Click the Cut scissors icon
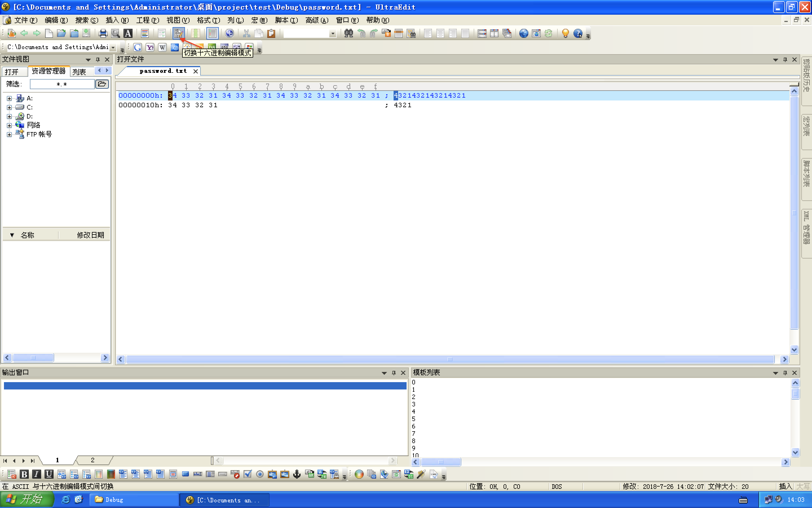 pos(247,33)
